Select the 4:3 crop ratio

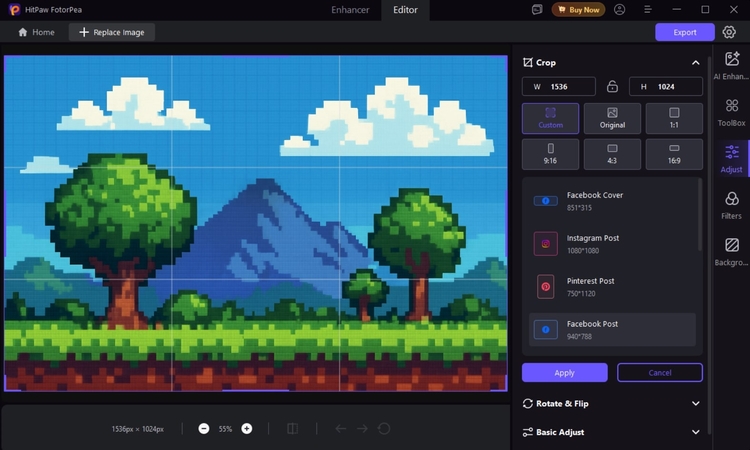tap(612, 154)
